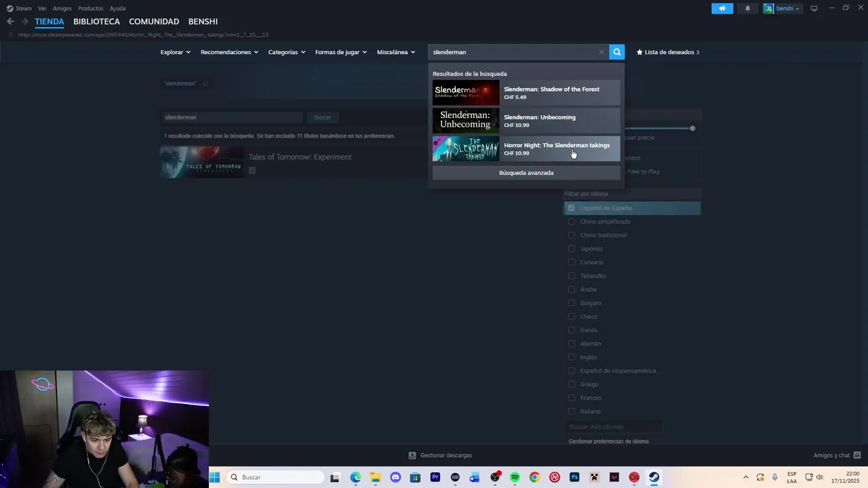
Task: Click the Buscar button beside search field
Action: [x=322, y=117]
